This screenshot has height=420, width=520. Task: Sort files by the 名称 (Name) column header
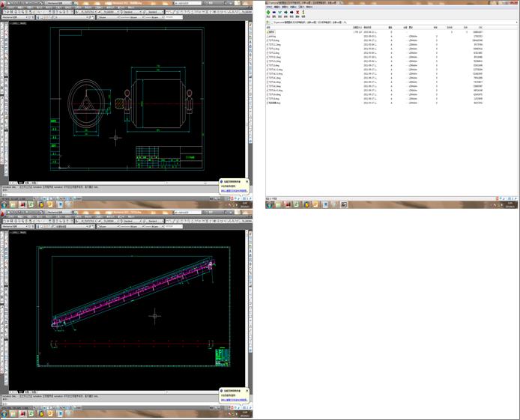[x=269, y=28]
